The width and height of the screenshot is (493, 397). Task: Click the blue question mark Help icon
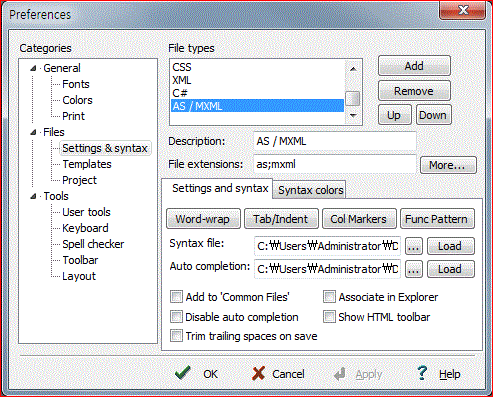click(x=422, y=373)
